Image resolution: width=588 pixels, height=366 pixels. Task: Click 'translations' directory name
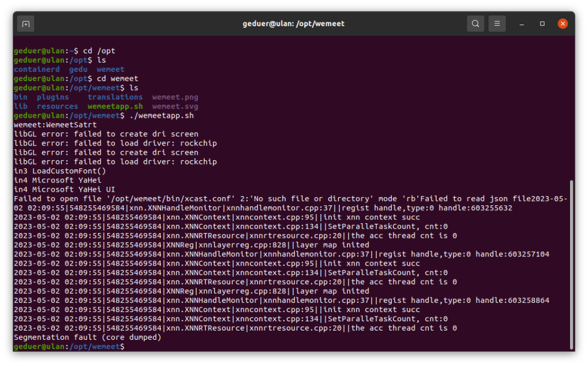pos(115,97)
